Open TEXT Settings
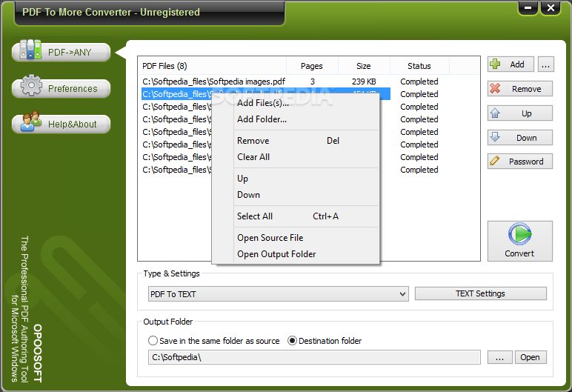572x392 pixels. click(480, 293)
